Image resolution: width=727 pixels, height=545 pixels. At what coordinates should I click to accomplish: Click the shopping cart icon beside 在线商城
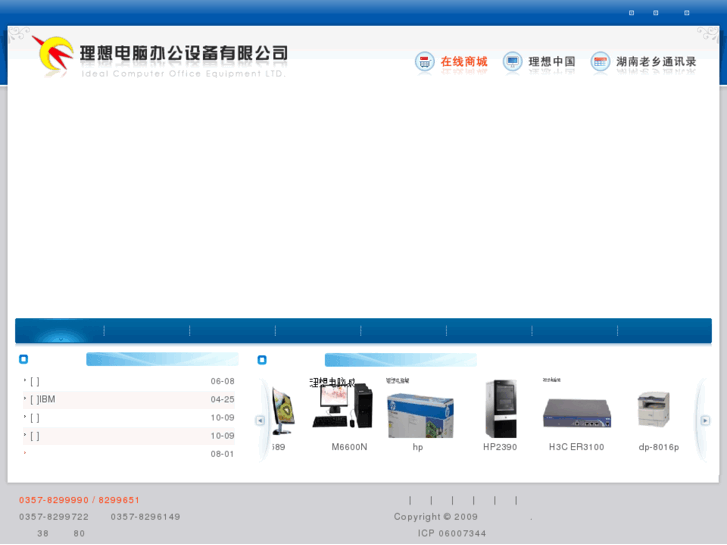(x=424, y=61)
